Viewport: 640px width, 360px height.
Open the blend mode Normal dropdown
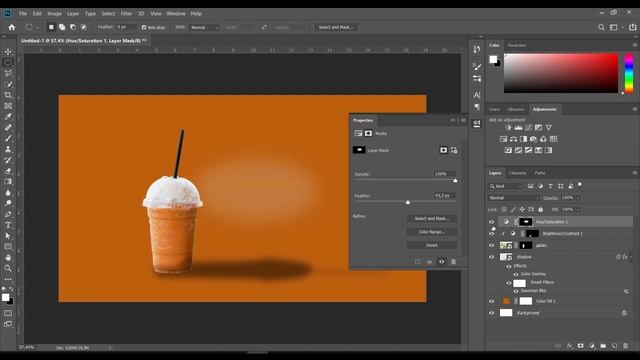pos(513,198)
